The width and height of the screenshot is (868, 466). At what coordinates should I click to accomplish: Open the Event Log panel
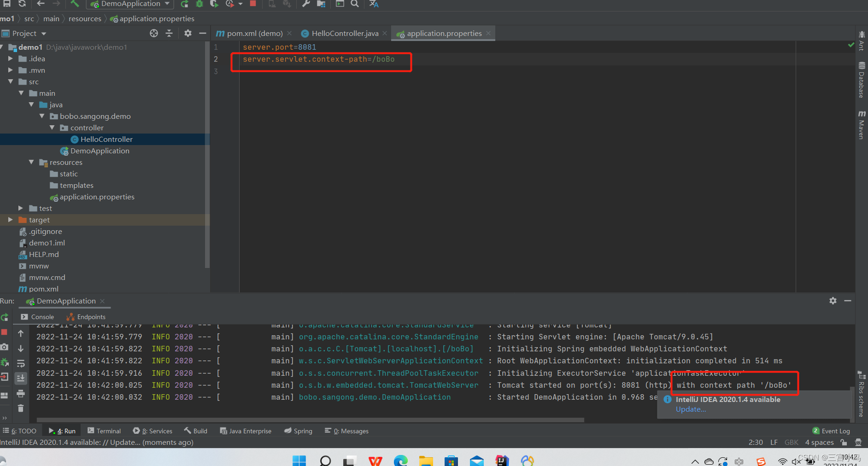coord(835,431)
